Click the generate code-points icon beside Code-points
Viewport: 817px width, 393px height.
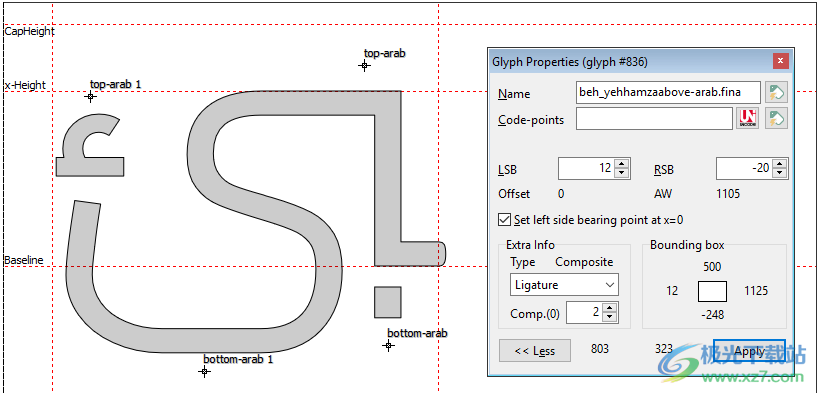coord(776,118)
